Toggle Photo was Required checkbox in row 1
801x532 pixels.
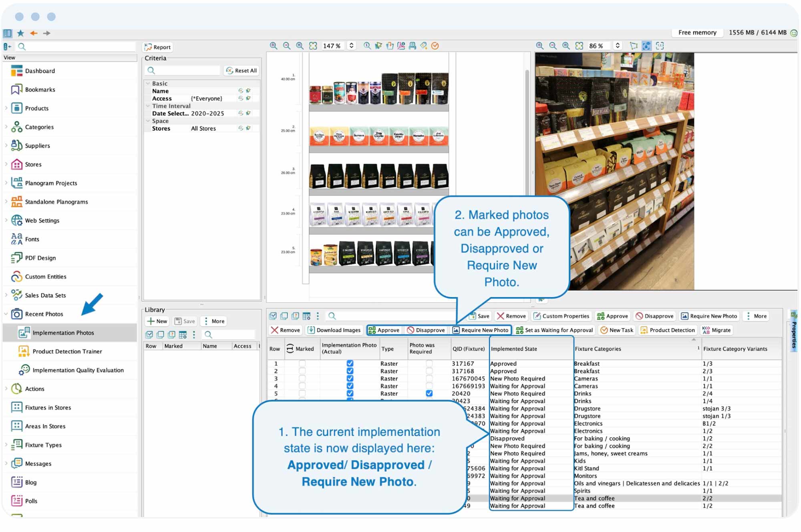pos(429,363)
